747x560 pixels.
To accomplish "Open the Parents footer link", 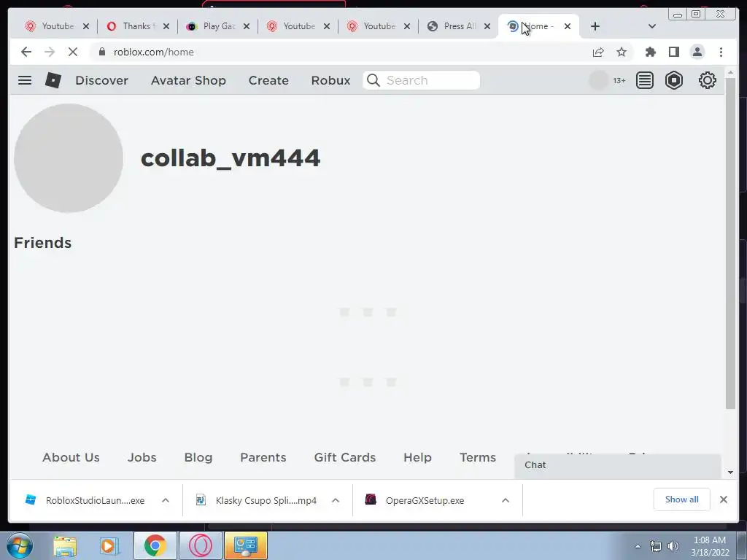I will [x=263, y=458].
